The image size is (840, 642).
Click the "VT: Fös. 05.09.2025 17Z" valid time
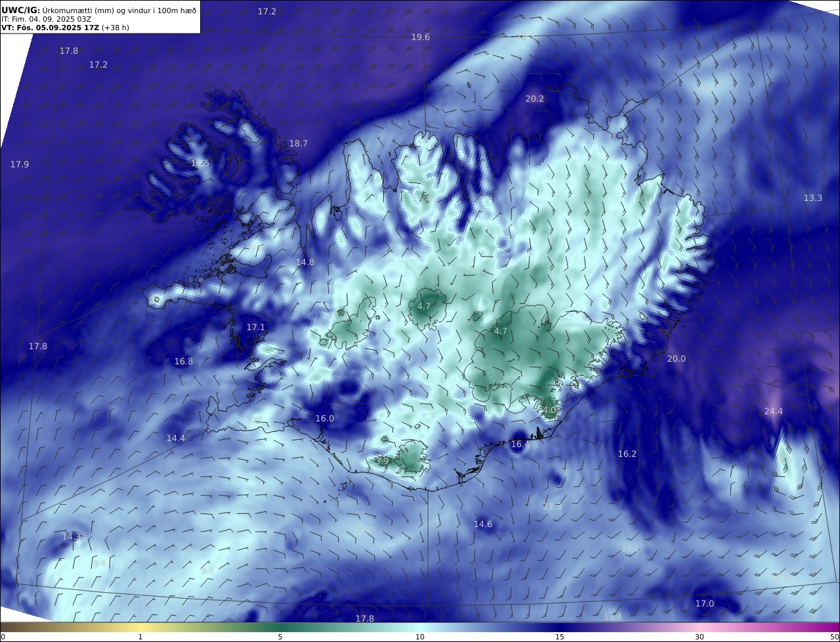(50, 28)
